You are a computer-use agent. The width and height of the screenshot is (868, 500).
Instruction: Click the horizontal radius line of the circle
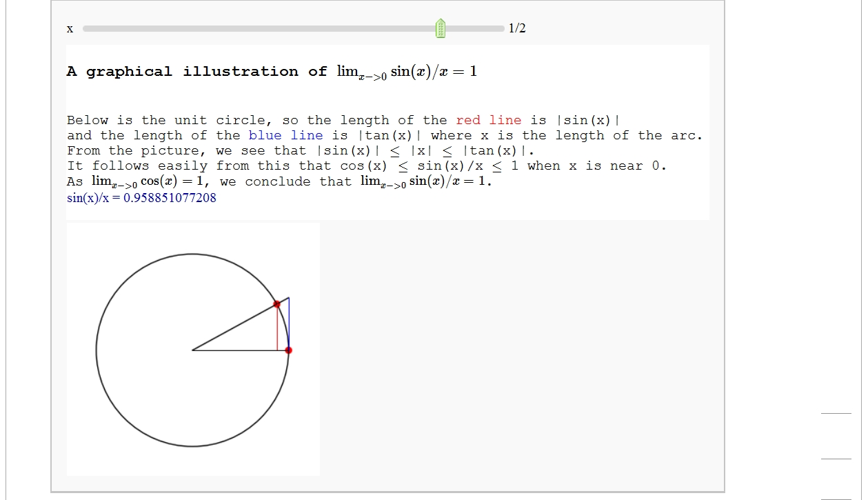[x=234, y=350]
